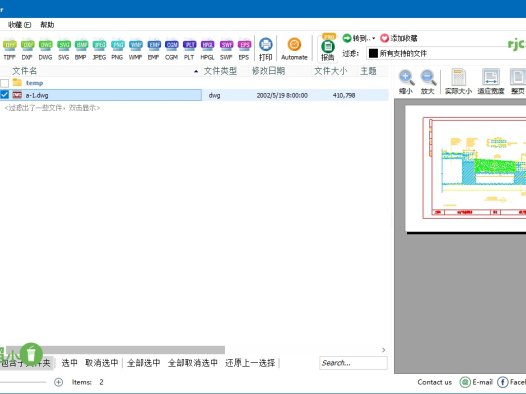
Task: Select the DXF conversion icon
Action: [28, 50]
